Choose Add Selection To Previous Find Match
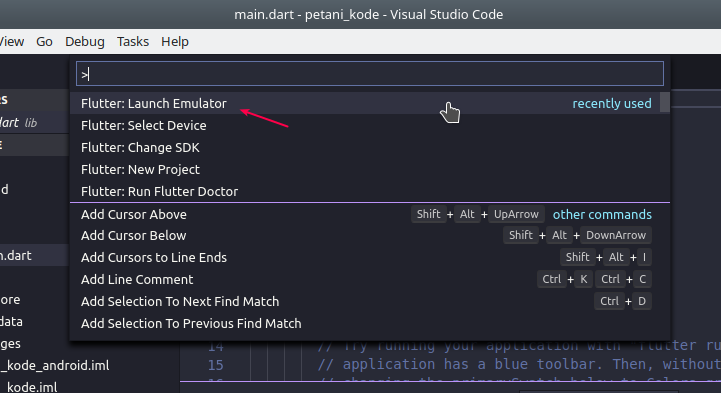The width and height of the screenshot is (721, 393). tap(370, 324)
